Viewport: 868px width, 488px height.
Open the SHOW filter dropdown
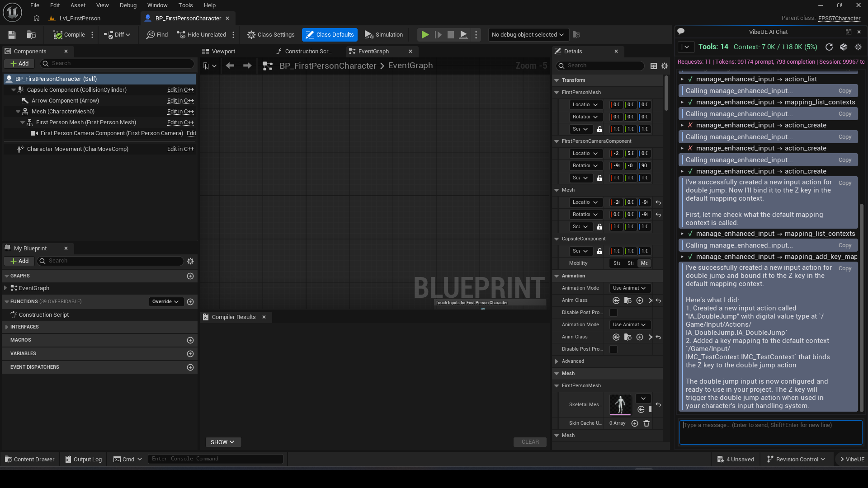click(x=222, y=442)
